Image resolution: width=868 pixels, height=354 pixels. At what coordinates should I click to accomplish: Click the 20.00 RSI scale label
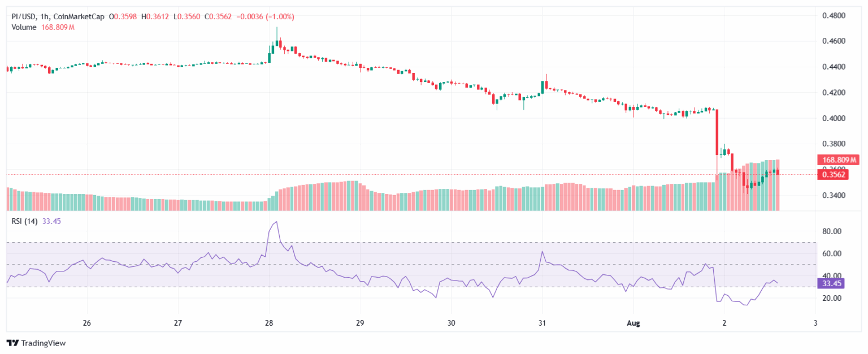[x=832, y=298]
